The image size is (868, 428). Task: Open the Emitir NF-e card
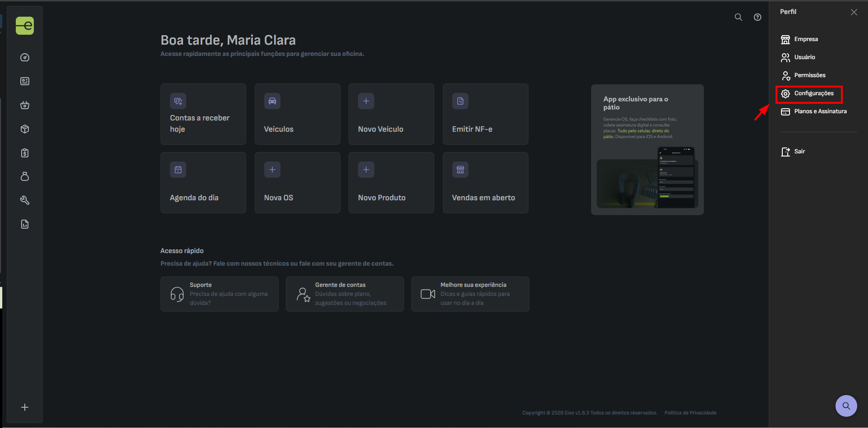(x=486, y=114)
